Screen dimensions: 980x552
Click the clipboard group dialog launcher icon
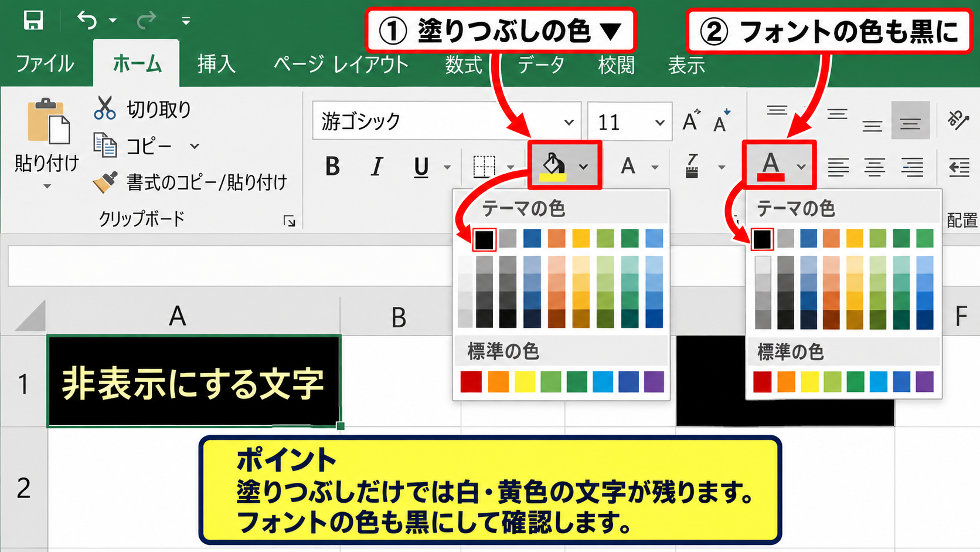tap(289, 221)
